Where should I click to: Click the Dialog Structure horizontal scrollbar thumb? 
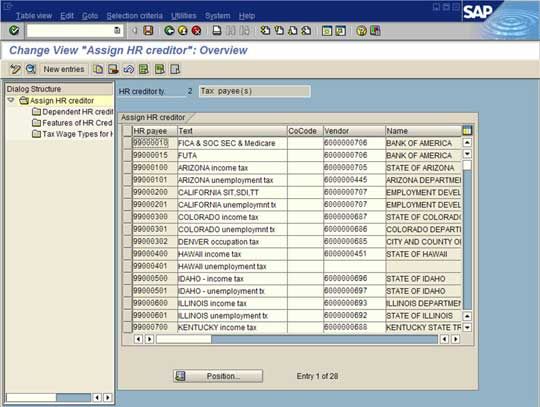31,397
